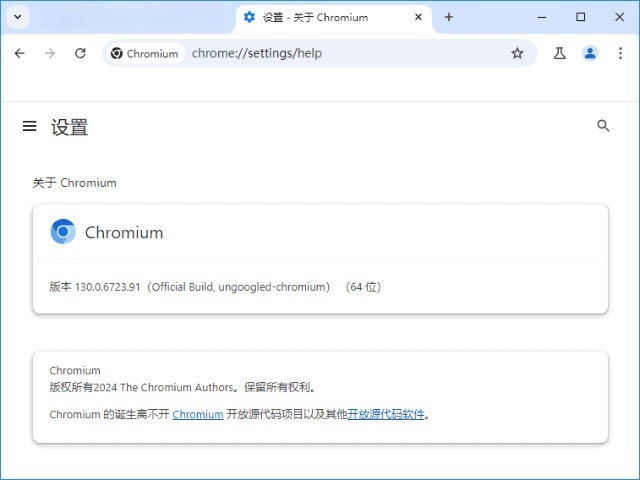Click the search settings magnifier icon

603,126
